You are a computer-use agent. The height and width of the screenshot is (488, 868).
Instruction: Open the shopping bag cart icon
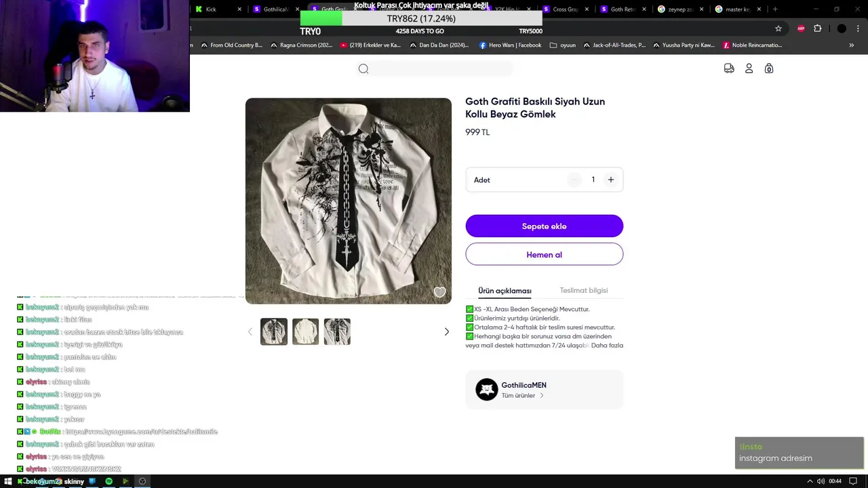pyautogui.click(x=768, y=68)
